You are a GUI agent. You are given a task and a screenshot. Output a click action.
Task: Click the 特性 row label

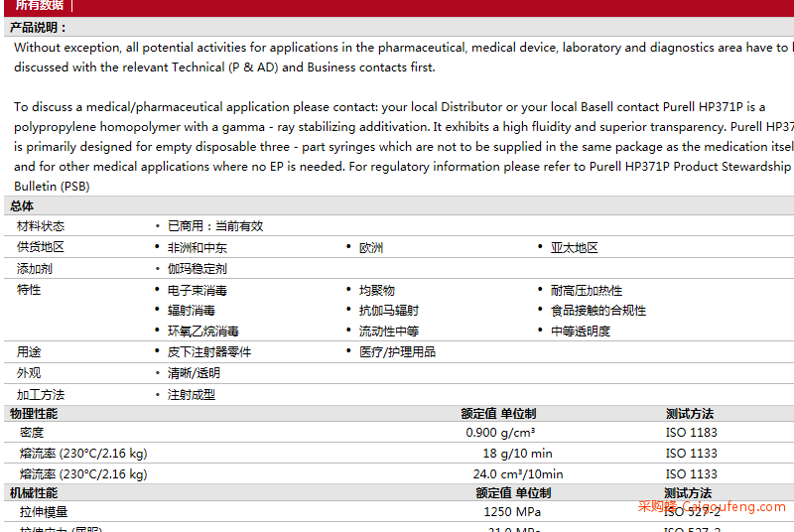click(x=29, y=290)
